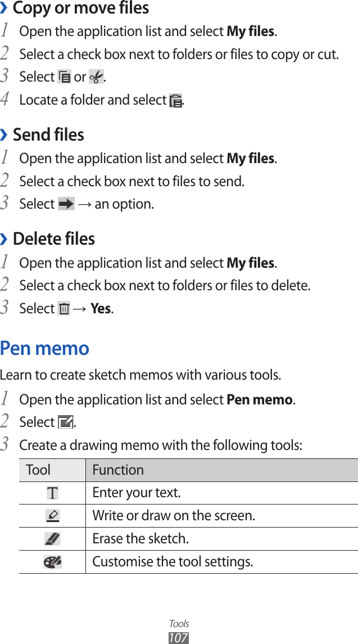Image resolution: width=358 pixels, height=644 pixels.
Task: Click page number 107
Action: click(x=179, y=638)
